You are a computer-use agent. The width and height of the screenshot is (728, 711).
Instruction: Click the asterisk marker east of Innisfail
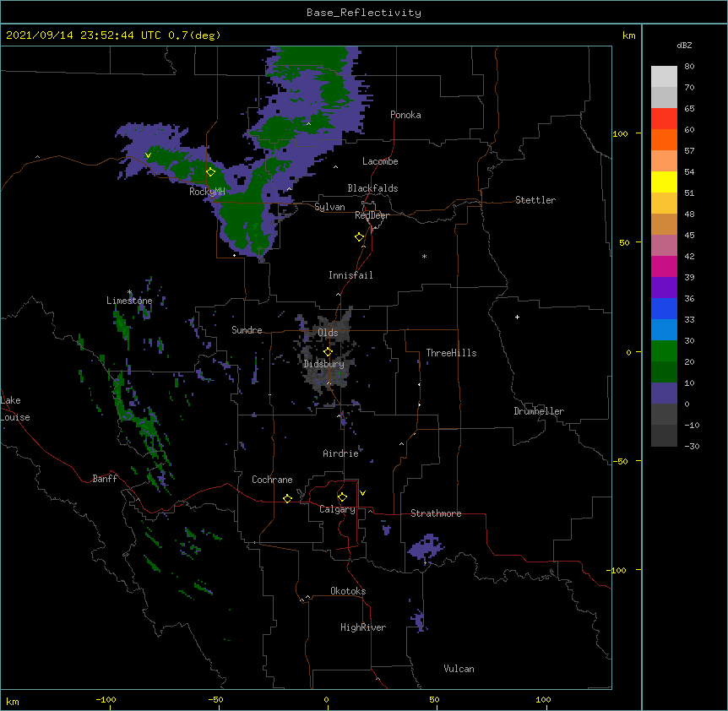(x=424, y=257)
